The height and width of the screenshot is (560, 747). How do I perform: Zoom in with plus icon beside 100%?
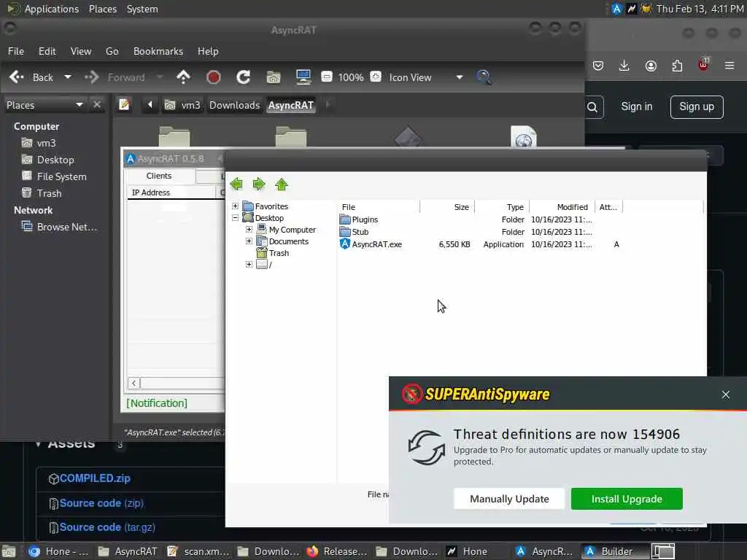376,77
